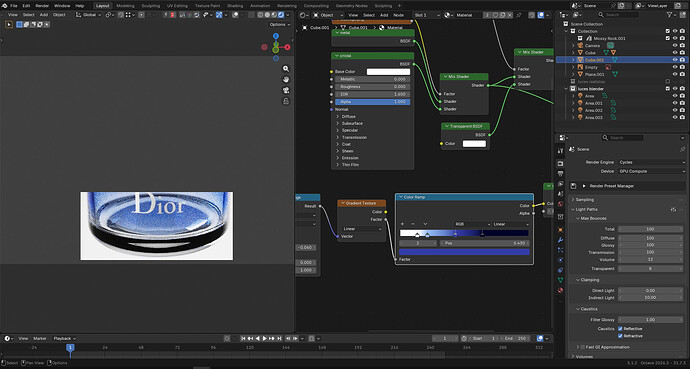Click the plus to add color ramp stop
This screenshot has height=369, width=690.
pos(402,224)
